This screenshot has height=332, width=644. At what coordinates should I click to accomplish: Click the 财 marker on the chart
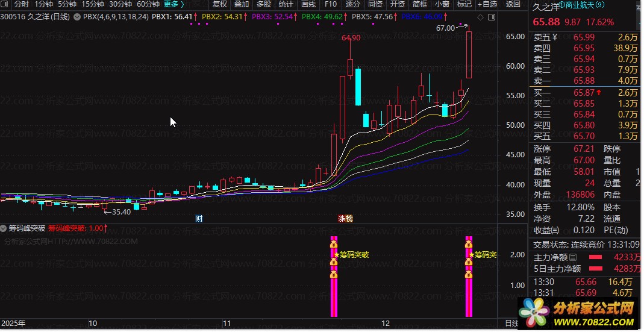pyautogui.click(x=199, y=219)
